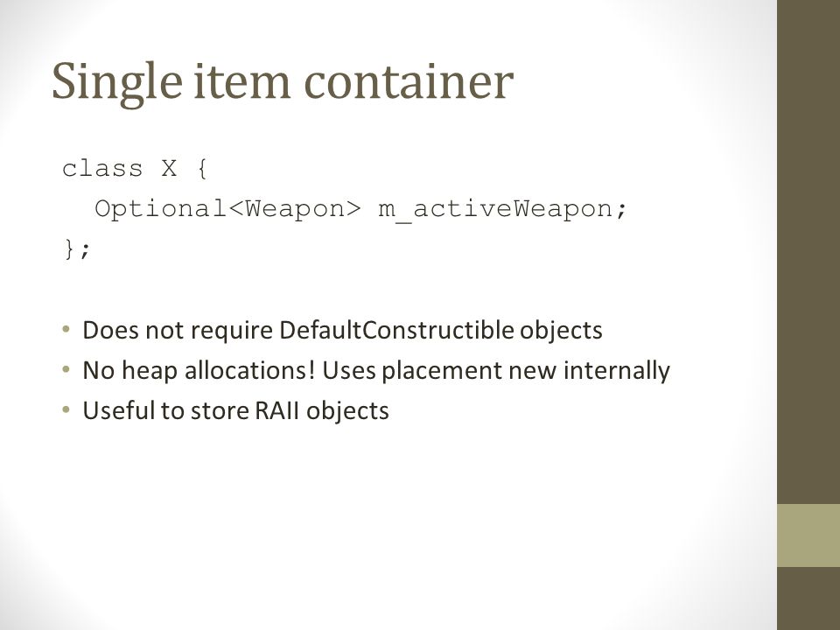The height and width of the screenshot is (630, 840).
Task: Click the dark brown block below khaki square
Action: point(808,598)
